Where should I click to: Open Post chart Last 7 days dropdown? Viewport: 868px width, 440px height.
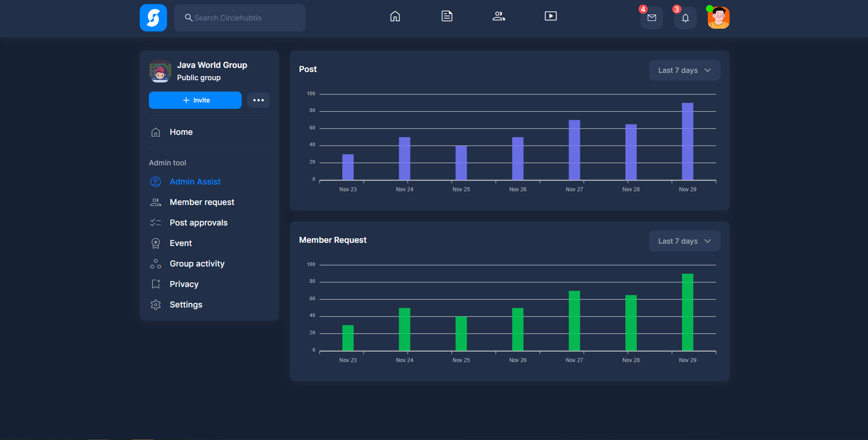click(x=685, y=70)
